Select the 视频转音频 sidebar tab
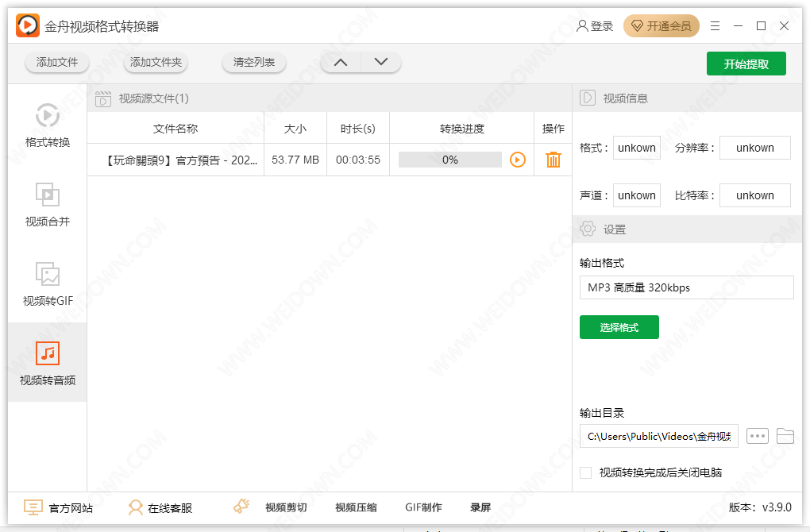The height and width of the screenshot is (532, 810). click(x=48, y=362)
